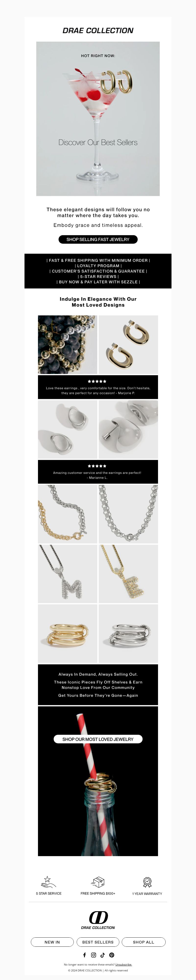
Task: Open the Pinterest social icon
Action: point(111,955)
